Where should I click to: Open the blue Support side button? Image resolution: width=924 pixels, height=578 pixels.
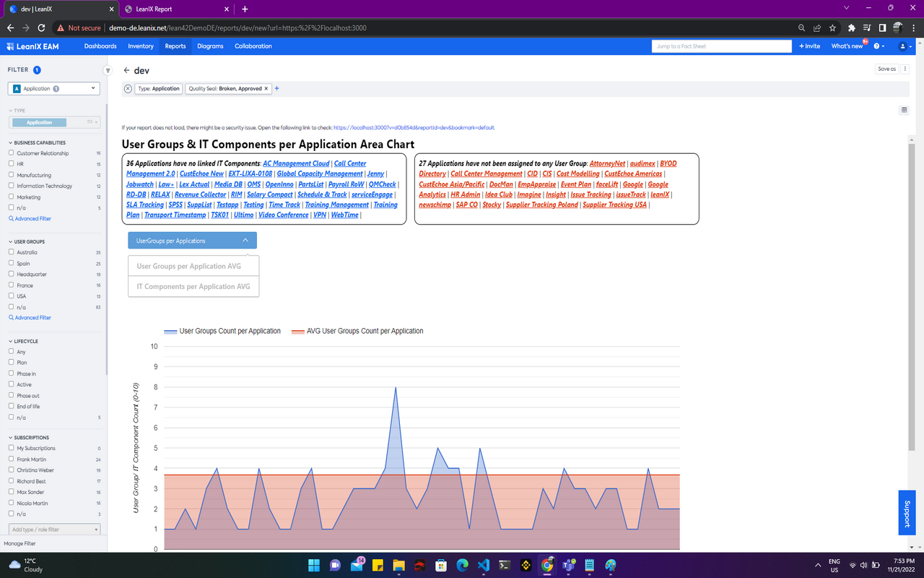907,513
